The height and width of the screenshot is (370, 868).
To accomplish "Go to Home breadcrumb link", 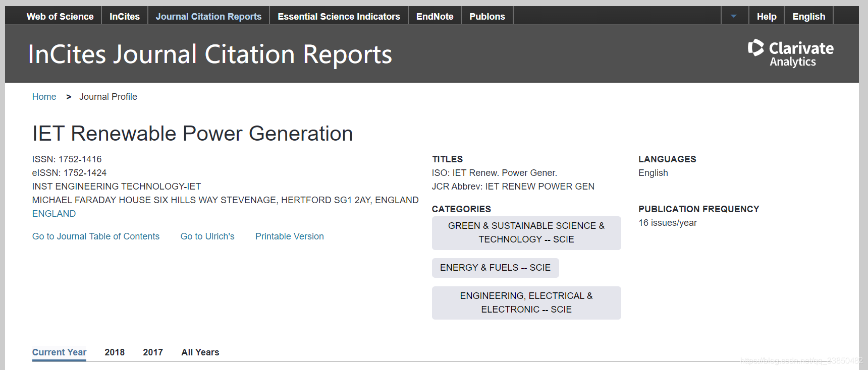I will (44, 97).
